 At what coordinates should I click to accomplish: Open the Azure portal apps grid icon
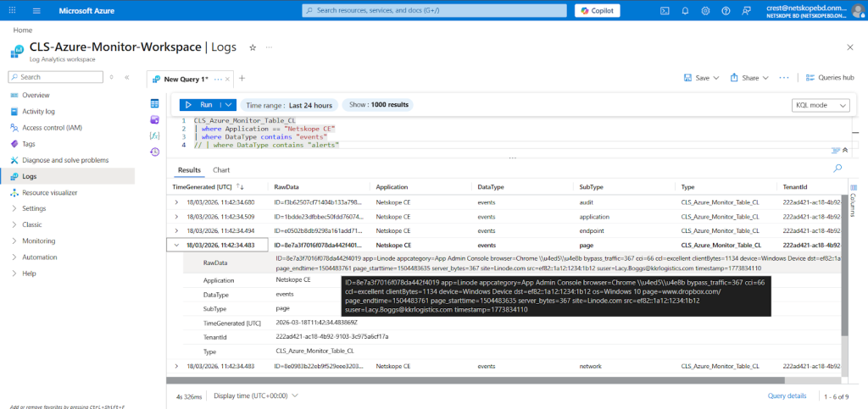(x=13, y=10)
